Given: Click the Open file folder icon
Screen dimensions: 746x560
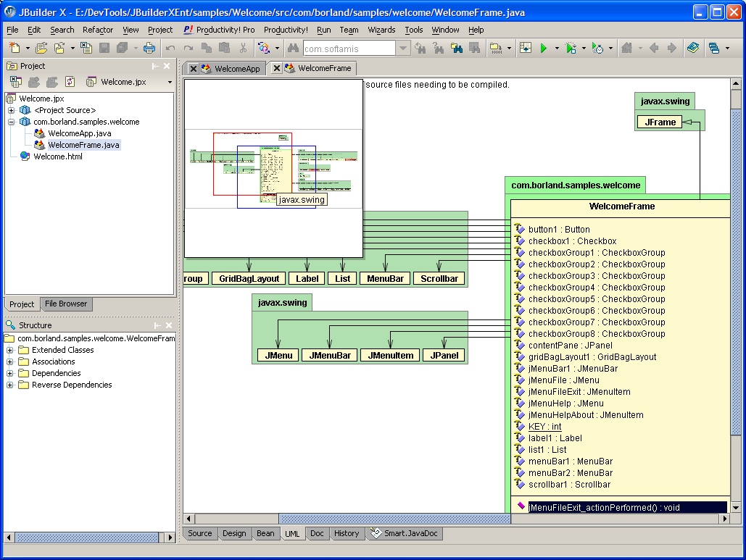Looking at the screenshot, I should (41, 48).
